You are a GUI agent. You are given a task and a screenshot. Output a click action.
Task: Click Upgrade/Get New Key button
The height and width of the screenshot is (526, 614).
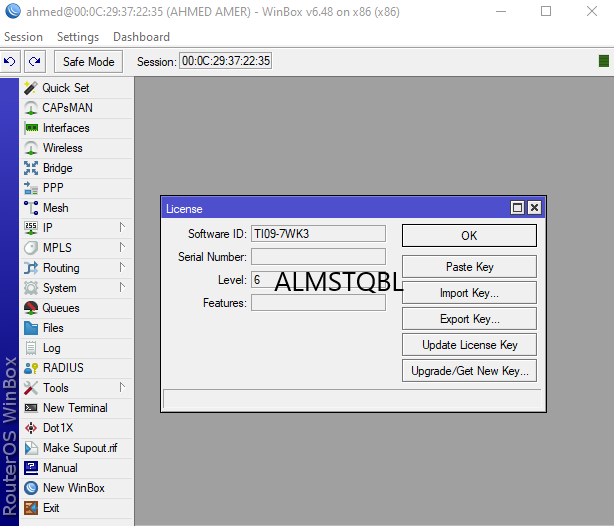pyautogui.click(x=469, y=371)
